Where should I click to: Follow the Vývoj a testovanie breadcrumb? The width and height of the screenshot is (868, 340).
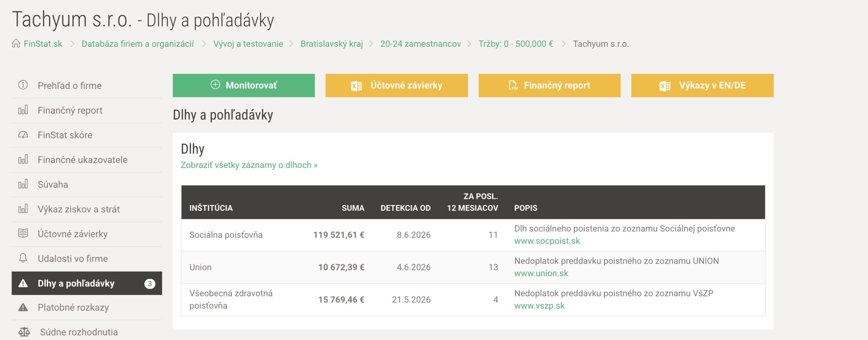click(248, 44)
